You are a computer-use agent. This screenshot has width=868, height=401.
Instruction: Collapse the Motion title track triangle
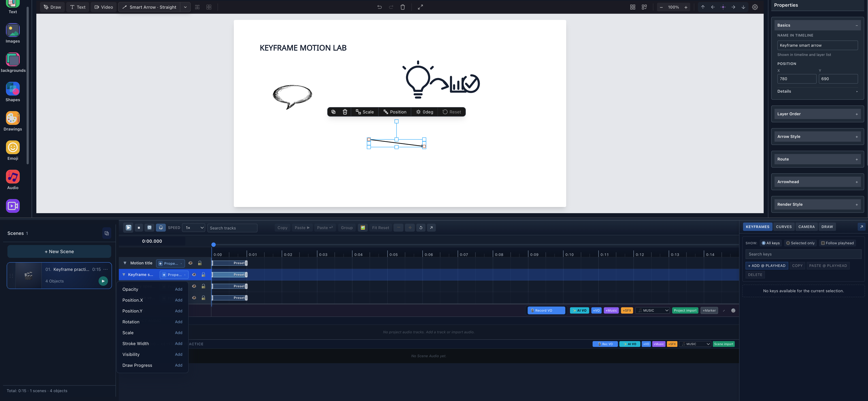[x=125, y=263]
